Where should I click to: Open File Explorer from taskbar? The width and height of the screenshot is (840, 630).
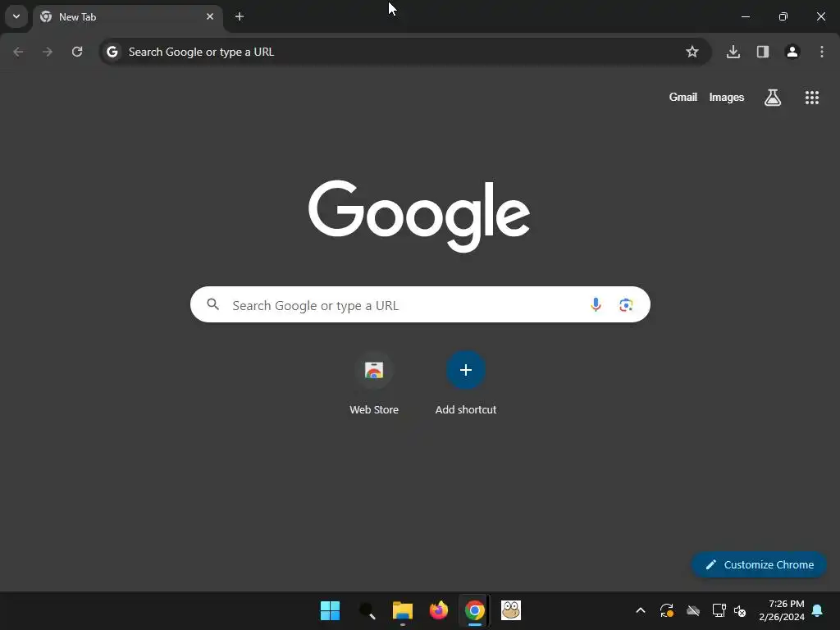[403, 610]
